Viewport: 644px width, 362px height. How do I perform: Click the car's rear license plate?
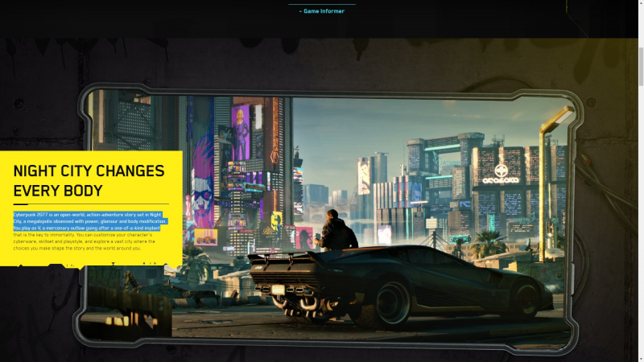[x=279, y=289]
